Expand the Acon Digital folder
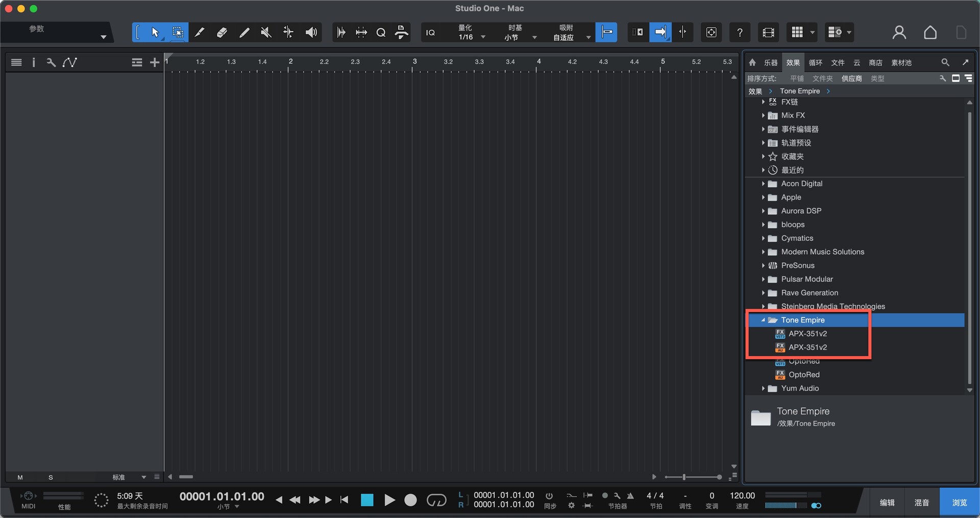 click(x=763, y=184)
